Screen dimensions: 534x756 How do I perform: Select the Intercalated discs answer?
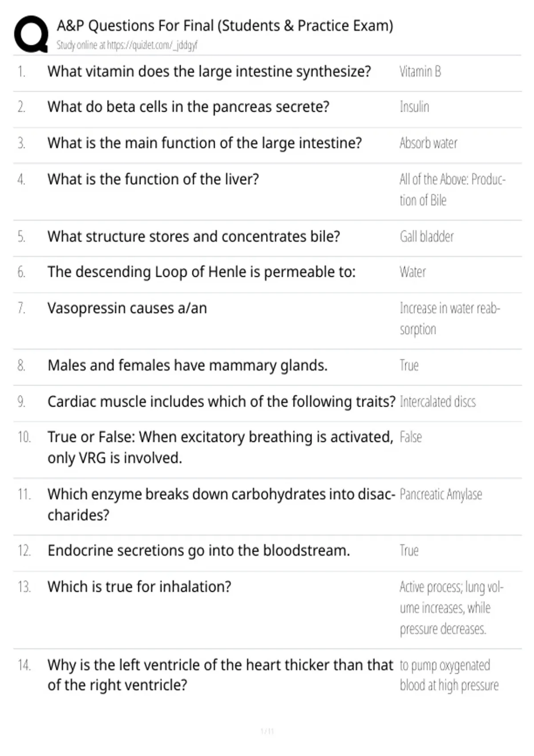438,402
